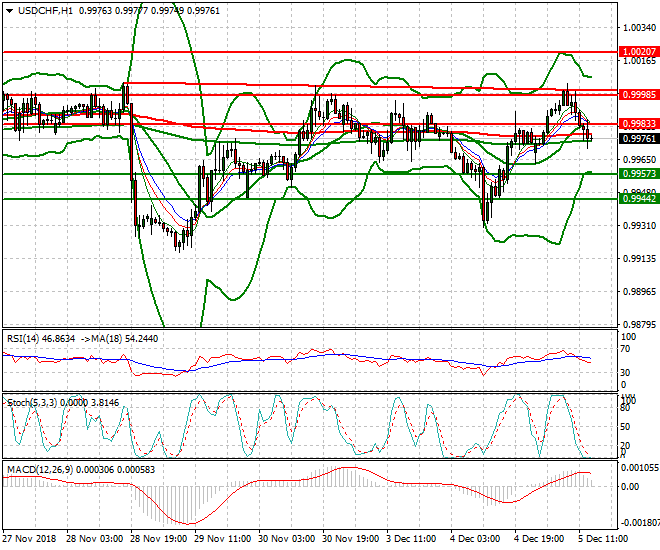Click the -0.001807 MACD scale value
660x550 pixels.
(640, 523)
